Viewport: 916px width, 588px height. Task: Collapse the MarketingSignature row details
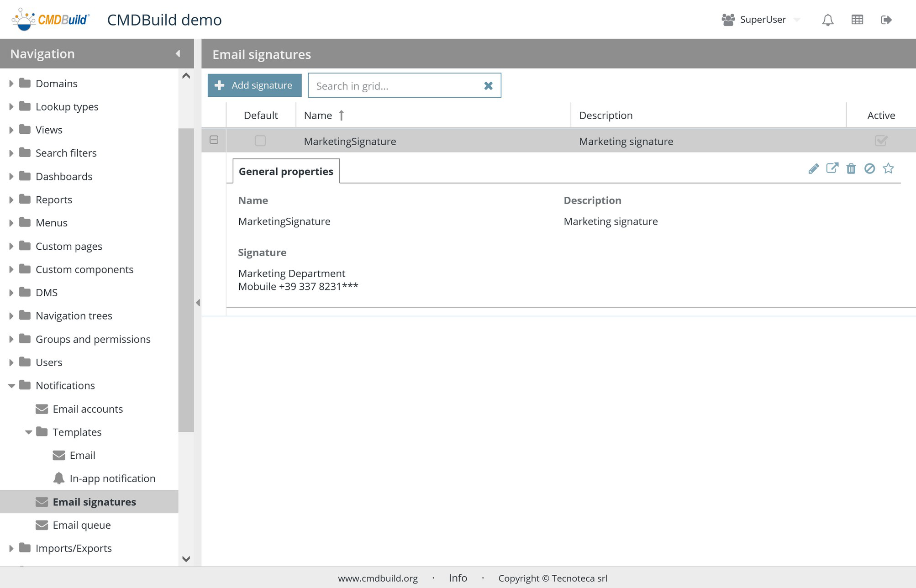point(214,140)
